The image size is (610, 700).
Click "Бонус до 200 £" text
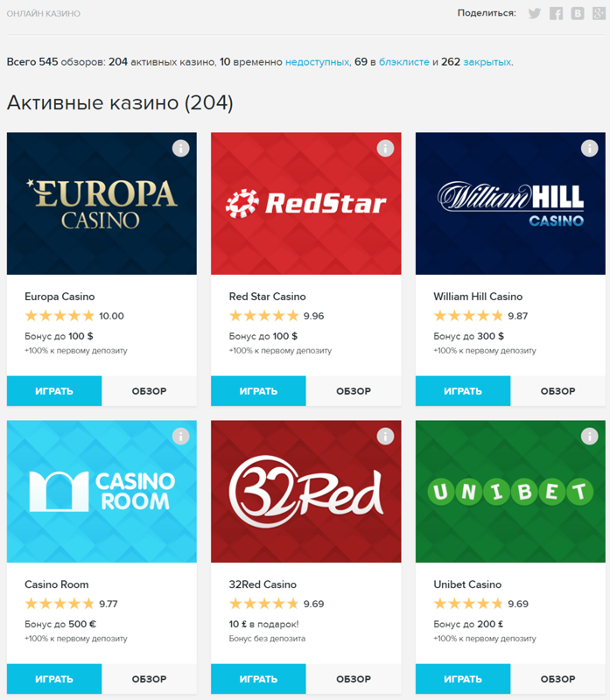pos(468,624)
